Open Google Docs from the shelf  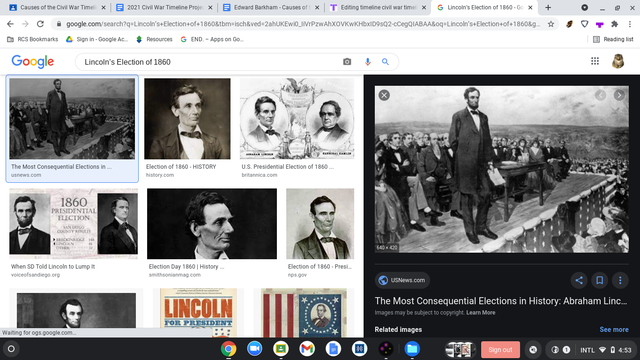click(x=333, y=349)
